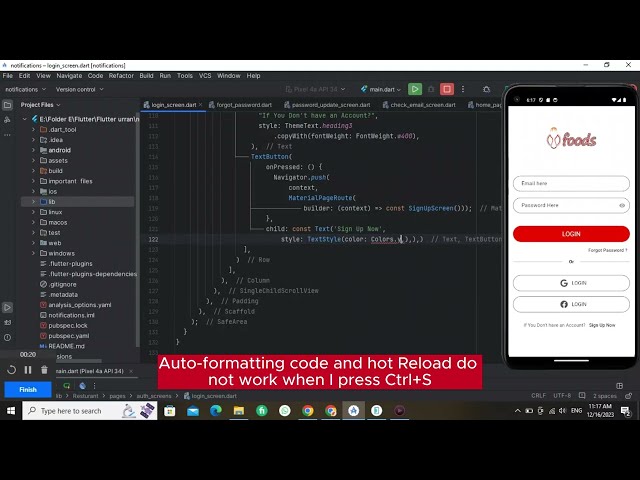The height and width of the screenshot is (480, 640).
Task: Open WhatsApp from the taskbar
Action: pyautogui.click(x=285, y=411)
